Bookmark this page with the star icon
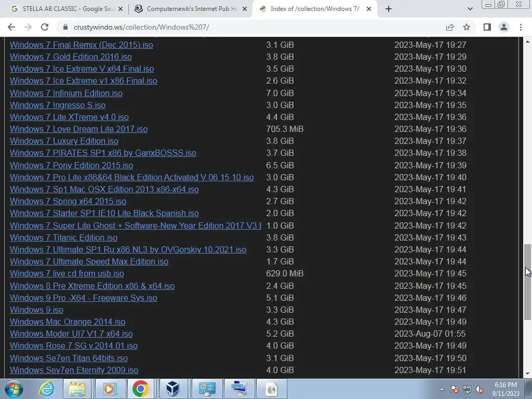The image size is (532, 399). [x=467, y=27]
